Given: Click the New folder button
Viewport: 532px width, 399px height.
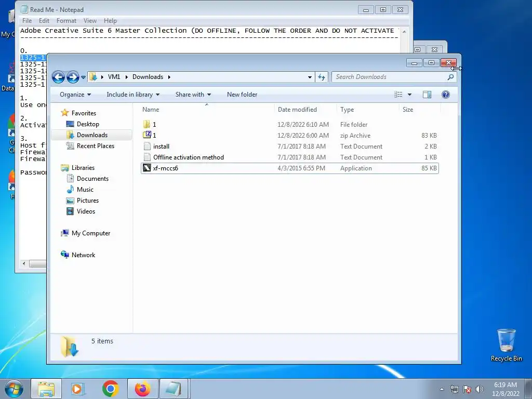Looking at the screenshot, I should [242, 95].
